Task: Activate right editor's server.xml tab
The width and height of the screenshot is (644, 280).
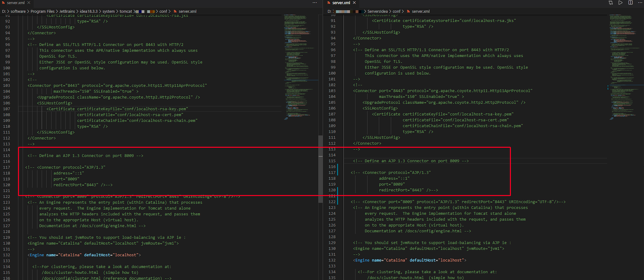Action: (341, 3)
